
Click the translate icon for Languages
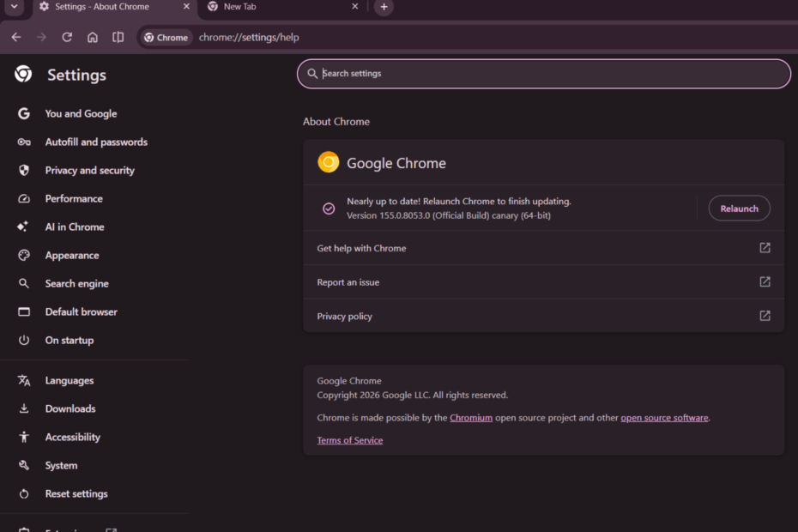tap(24, 380)
